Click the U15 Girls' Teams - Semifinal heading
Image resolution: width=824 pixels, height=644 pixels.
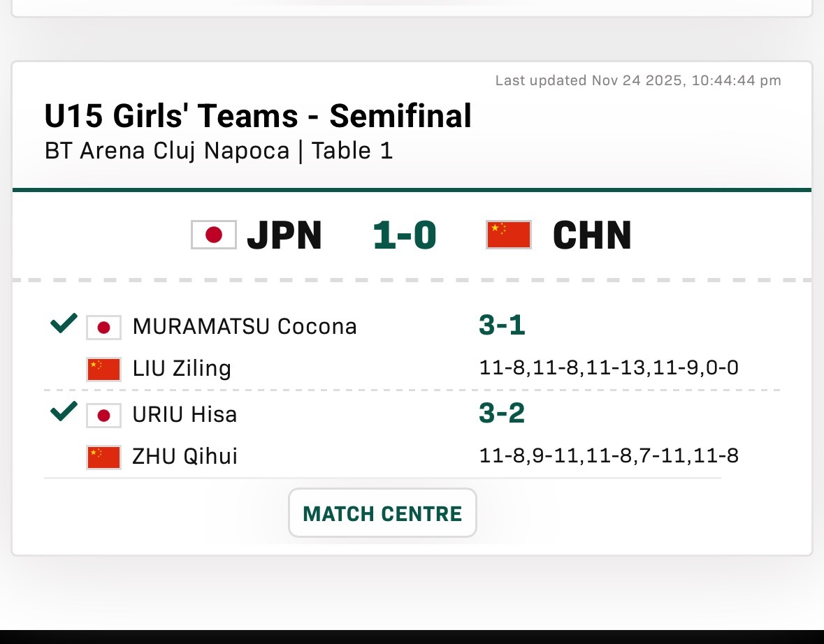pos(258,117)
